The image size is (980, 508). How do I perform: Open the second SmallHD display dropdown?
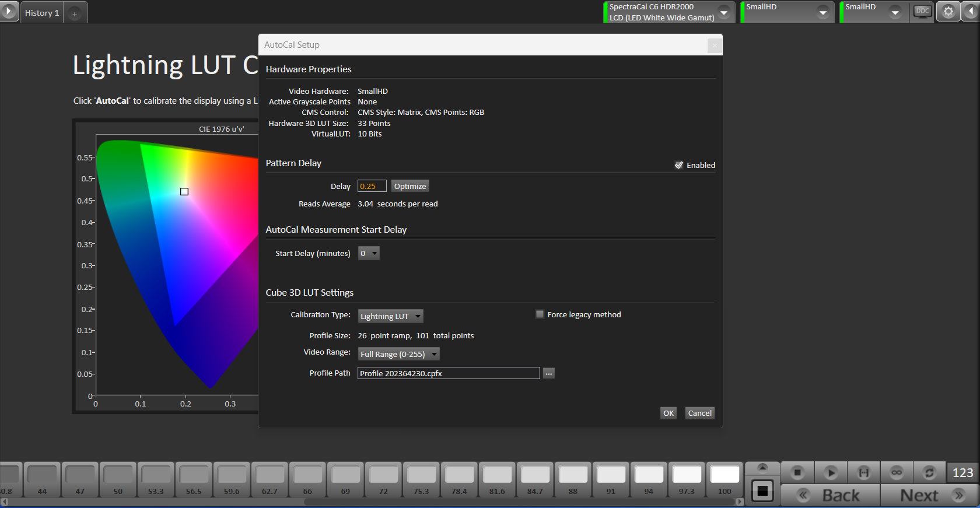click(x=895, y=12)
